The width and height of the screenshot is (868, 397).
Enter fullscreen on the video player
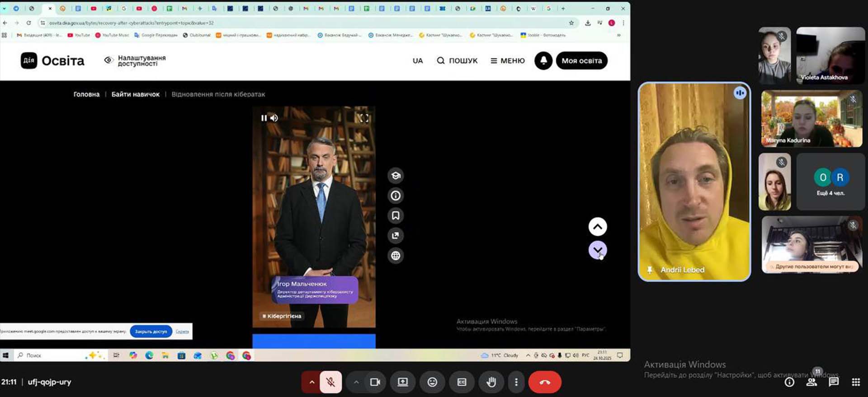(364, 118)
